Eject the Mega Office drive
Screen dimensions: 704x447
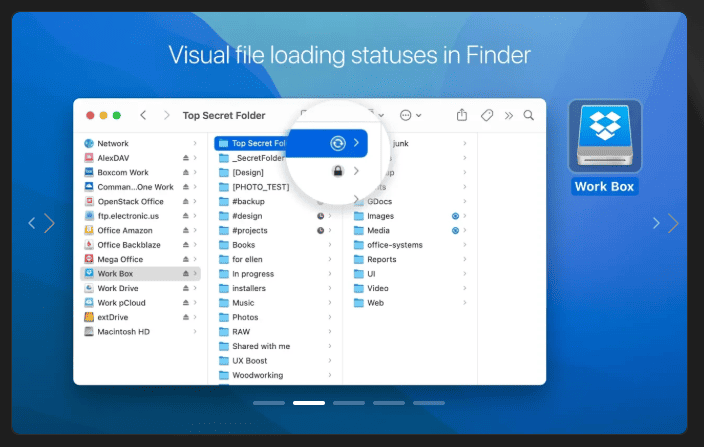click(x=185, y=259)
